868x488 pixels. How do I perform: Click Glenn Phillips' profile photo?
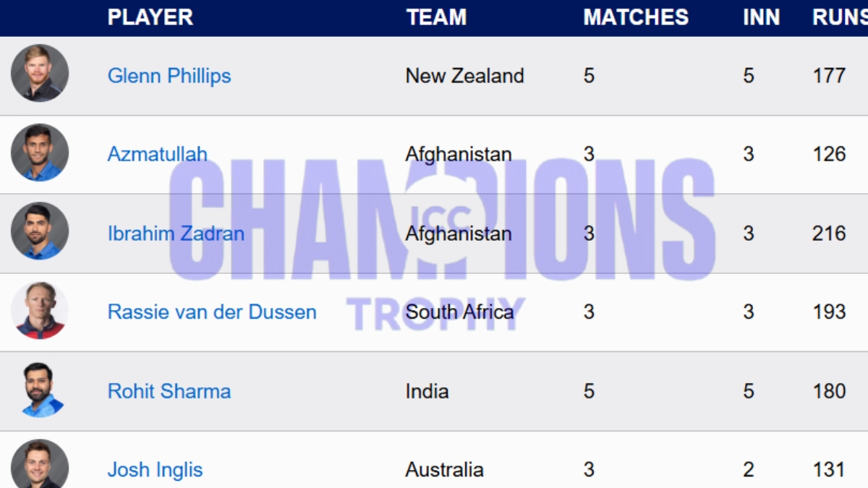[40, 73]
